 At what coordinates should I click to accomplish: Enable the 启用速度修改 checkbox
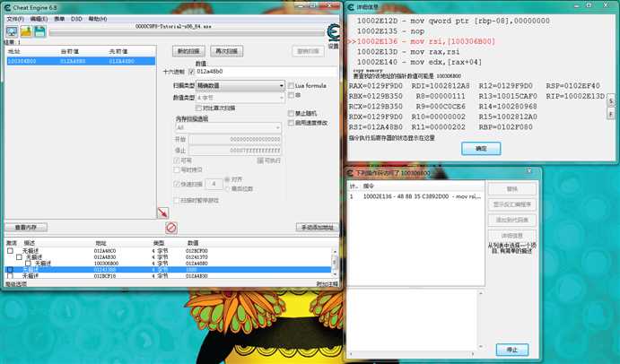pyautogui.click(x=291, y=123)
